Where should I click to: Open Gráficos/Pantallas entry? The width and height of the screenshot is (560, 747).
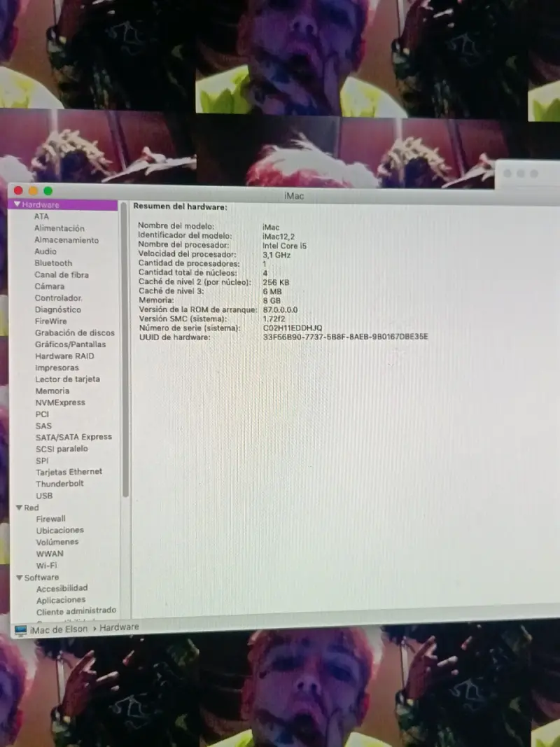click(71, 344)
